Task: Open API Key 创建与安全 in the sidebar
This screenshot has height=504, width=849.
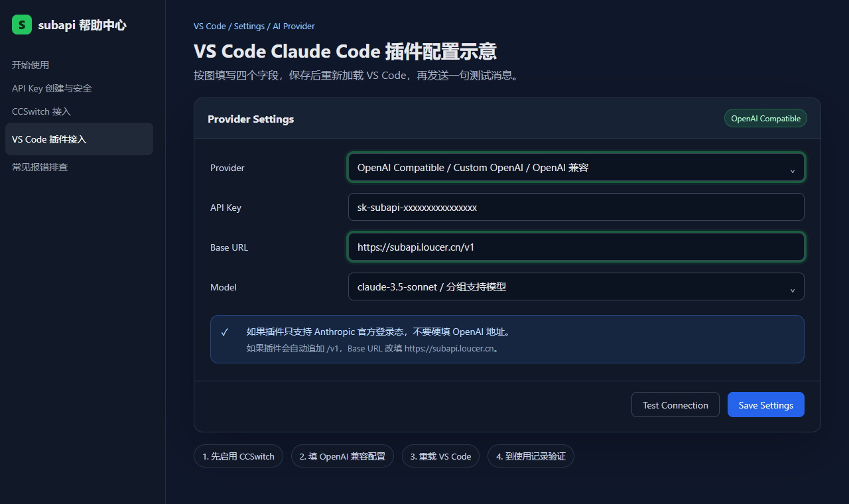Action: [x=52, y=88]
